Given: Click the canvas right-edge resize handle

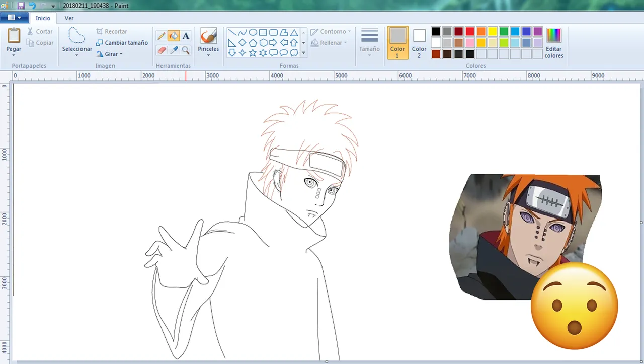Looking at the screenshot, I should pos(641,222).
